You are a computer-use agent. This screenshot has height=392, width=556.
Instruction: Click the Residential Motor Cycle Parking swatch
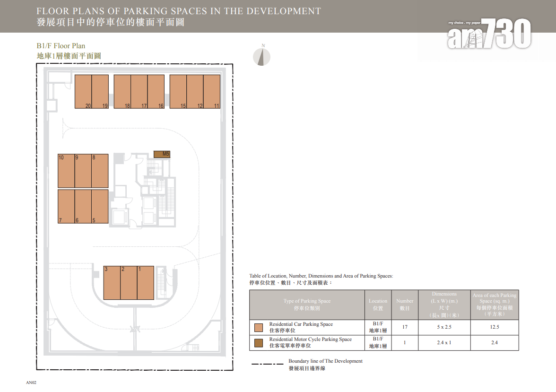pyautogui.click(x=259, y=343)
